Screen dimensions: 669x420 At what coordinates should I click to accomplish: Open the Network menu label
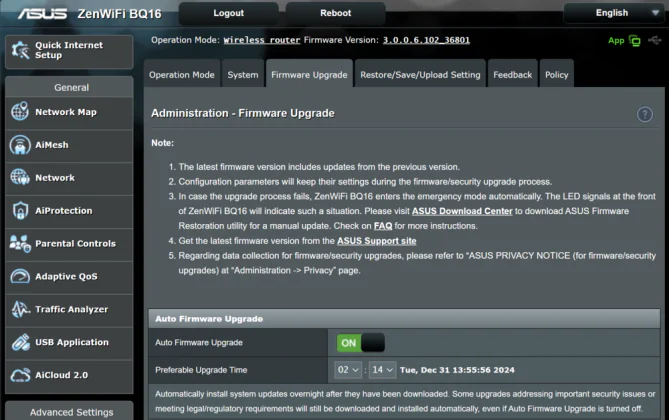[x=55, y=178]
